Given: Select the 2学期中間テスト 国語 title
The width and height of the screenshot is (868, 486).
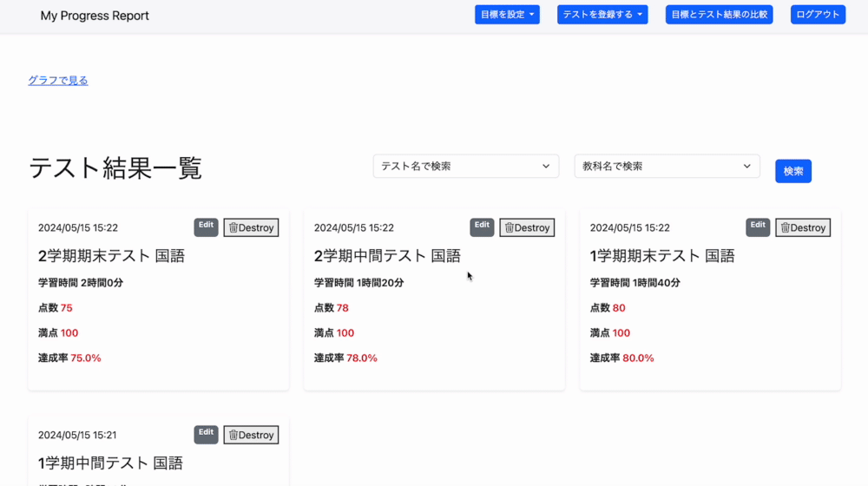Looking at the screenshot, I should point(387,256).
